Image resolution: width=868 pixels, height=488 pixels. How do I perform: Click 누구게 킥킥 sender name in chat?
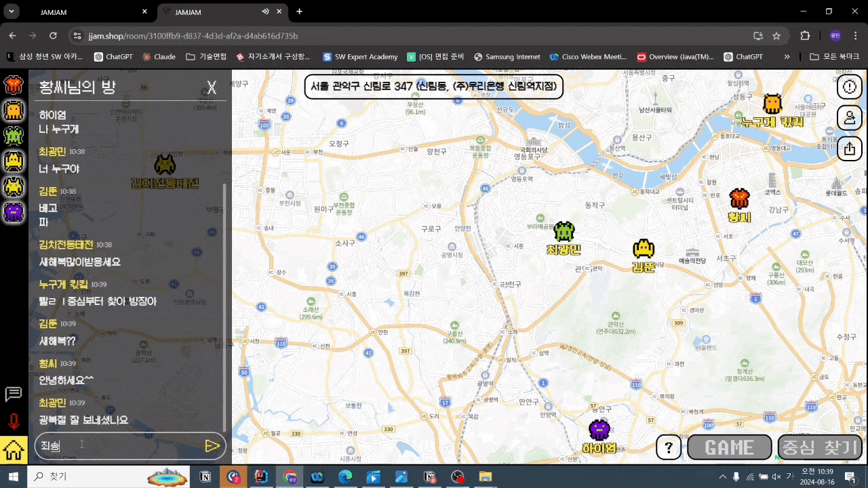coord(64,284)
